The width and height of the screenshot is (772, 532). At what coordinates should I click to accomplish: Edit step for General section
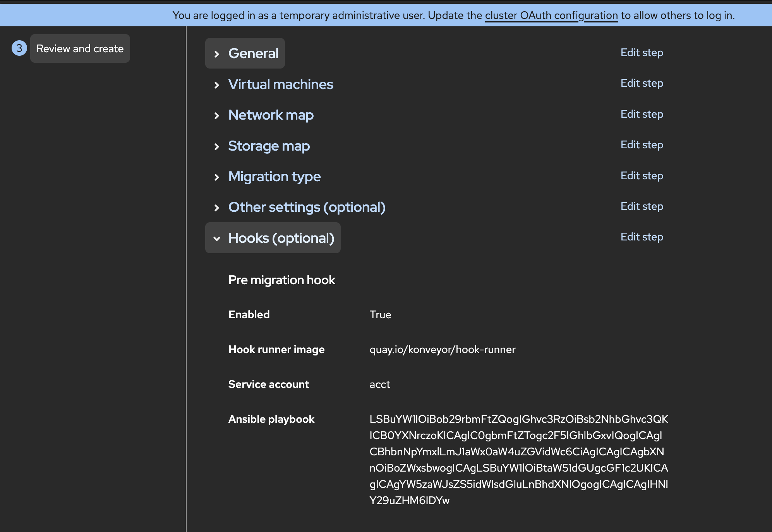point(642,53)
